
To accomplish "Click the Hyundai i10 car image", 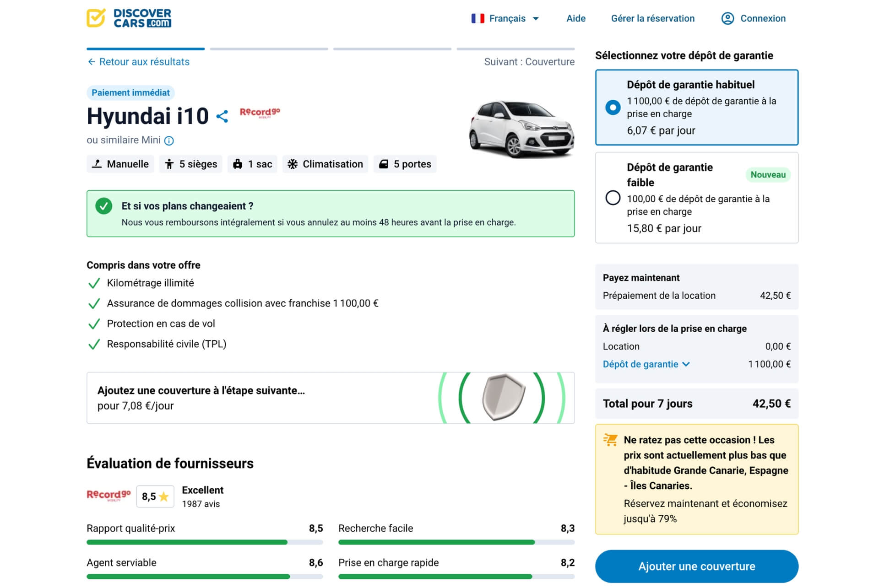I will point(521,129).
